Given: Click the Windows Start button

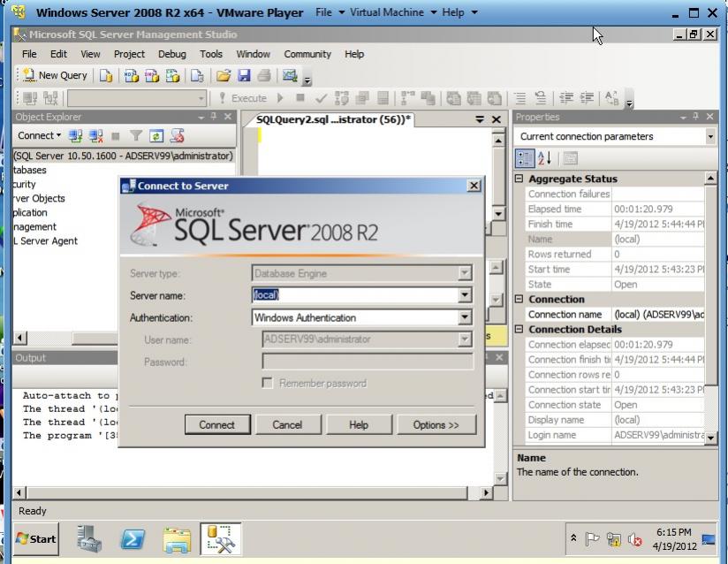Looking at the screenshot, I should coord(35,538).
